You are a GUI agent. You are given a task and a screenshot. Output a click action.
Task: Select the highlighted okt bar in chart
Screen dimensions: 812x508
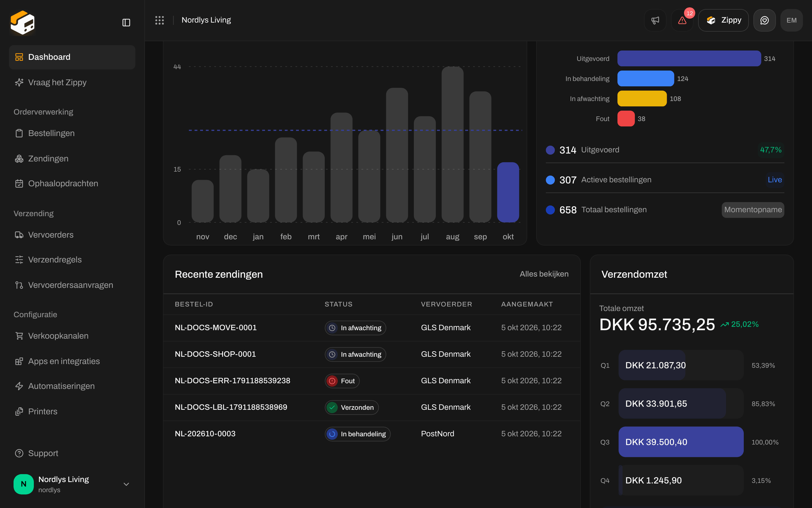coord(508,192)
